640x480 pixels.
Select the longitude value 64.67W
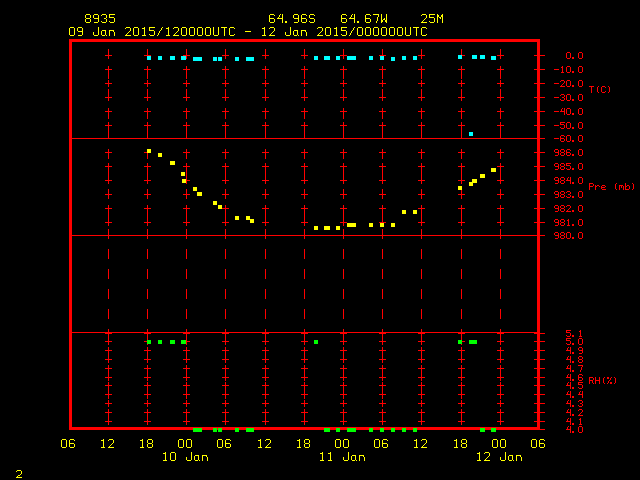tap(364, 19)
